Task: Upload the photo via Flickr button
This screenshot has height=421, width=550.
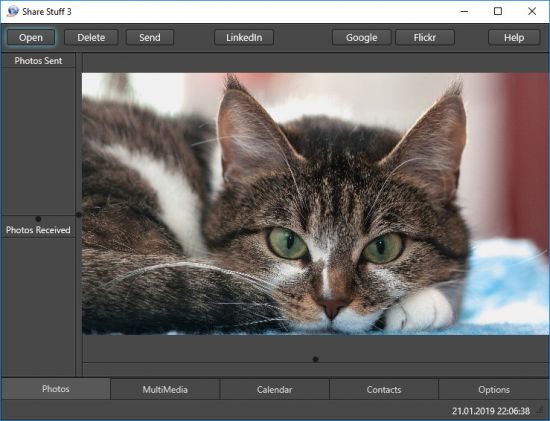Action: pyautogui.click(x=425, y=38)
